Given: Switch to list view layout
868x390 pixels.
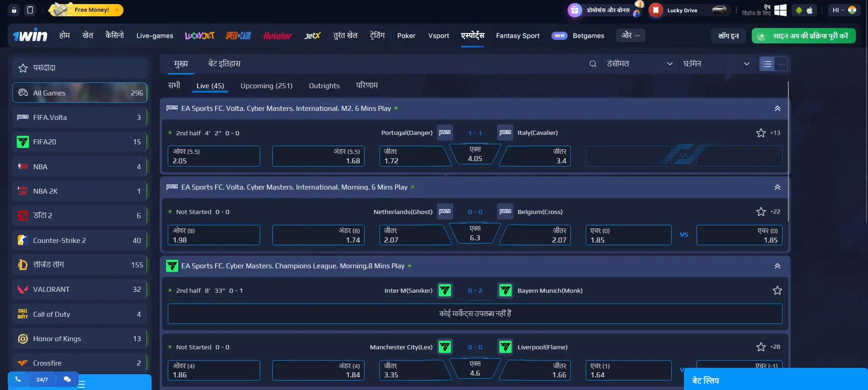Looking at the screenshot, I should pyautogui.click(x=767, y=64).
